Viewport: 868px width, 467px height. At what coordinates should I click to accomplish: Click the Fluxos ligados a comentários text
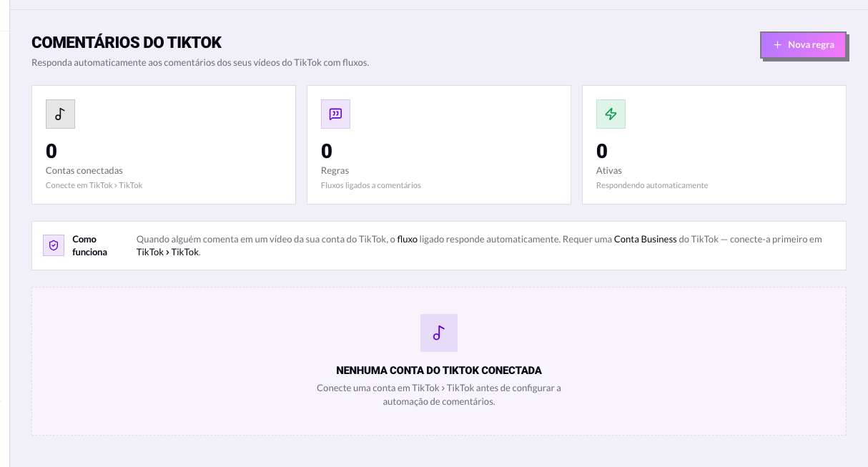(371, 185)
